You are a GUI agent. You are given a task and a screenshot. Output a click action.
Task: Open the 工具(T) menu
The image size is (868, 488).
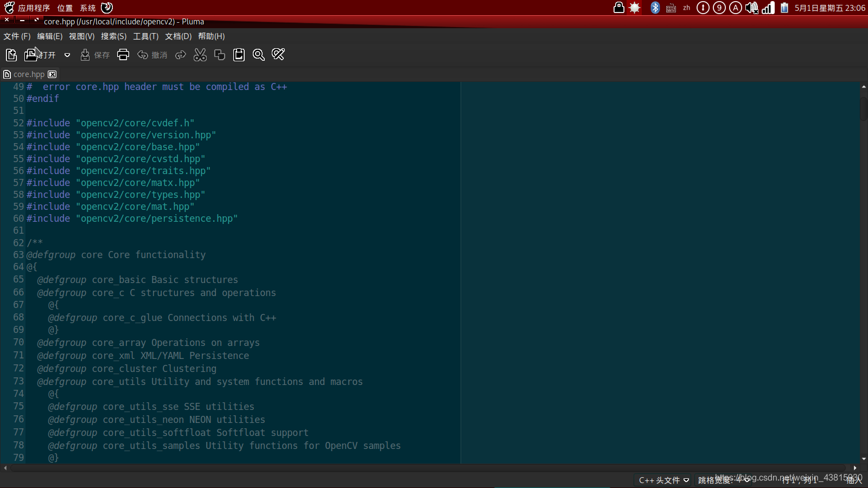[x=146, y=36]
